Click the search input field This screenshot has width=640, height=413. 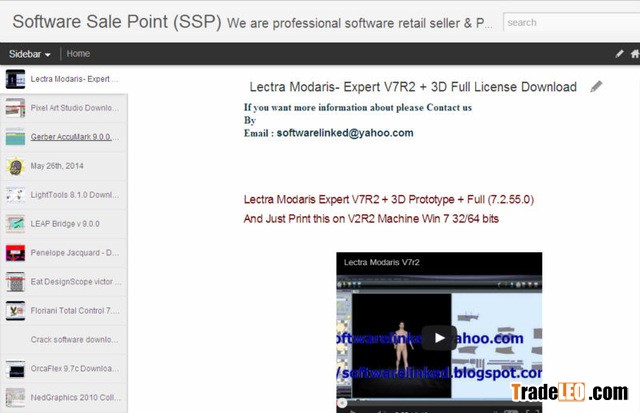(571, 22)
